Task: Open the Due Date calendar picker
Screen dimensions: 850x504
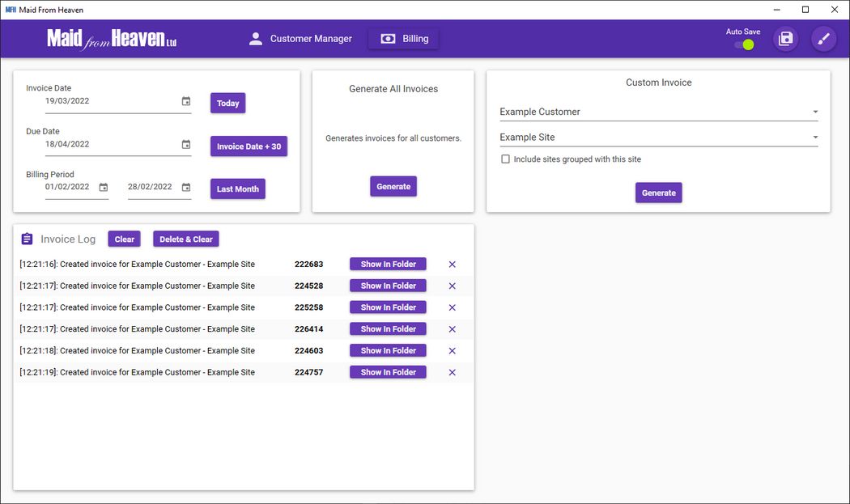Action: pyautogui.click(x=186, y=144)
